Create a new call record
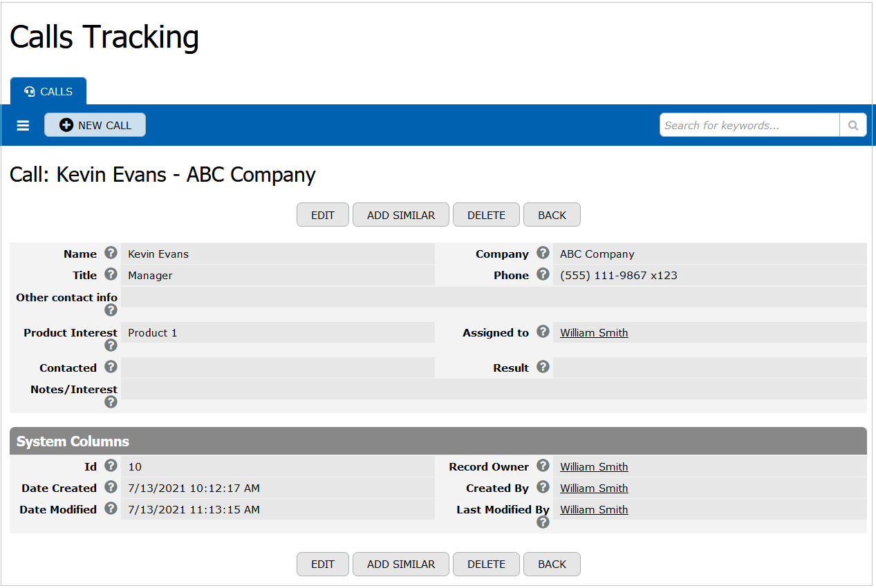Image resolution: width=876 pixels, height=588 pixels. pyautogui.click(x=95, y=125)
